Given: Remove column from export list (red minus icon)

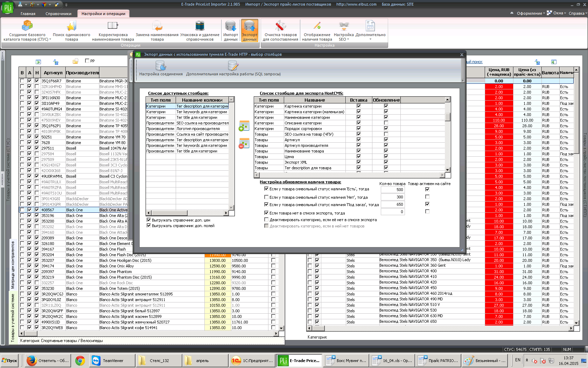Looking at the screenshot, I should pyautogui.click(x=244, y=143).
